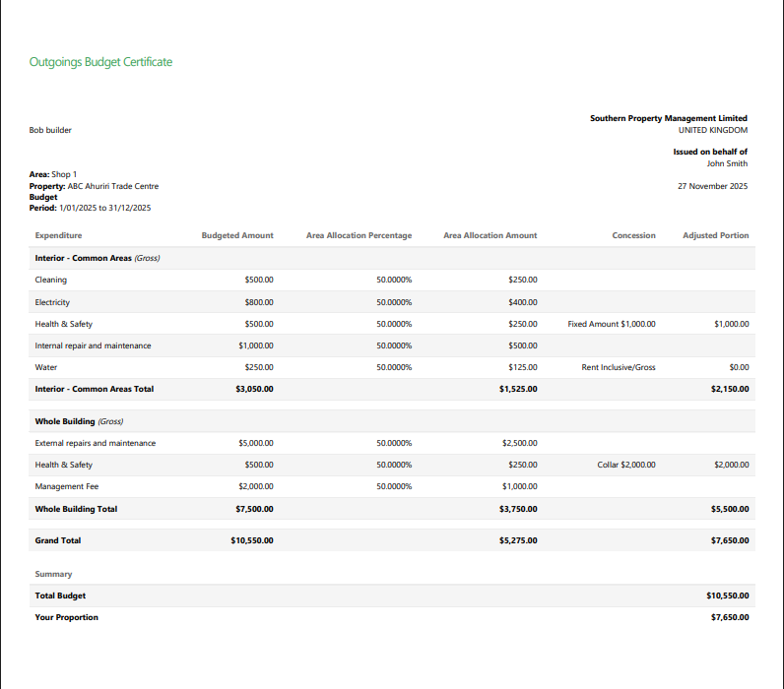Click the 27 November 2025 date
784x689 pixels.
point(712,186)
